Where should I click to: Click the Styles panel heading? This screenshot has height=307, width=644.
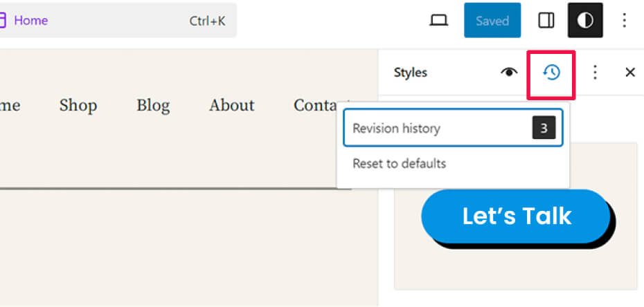click(411, 73)
